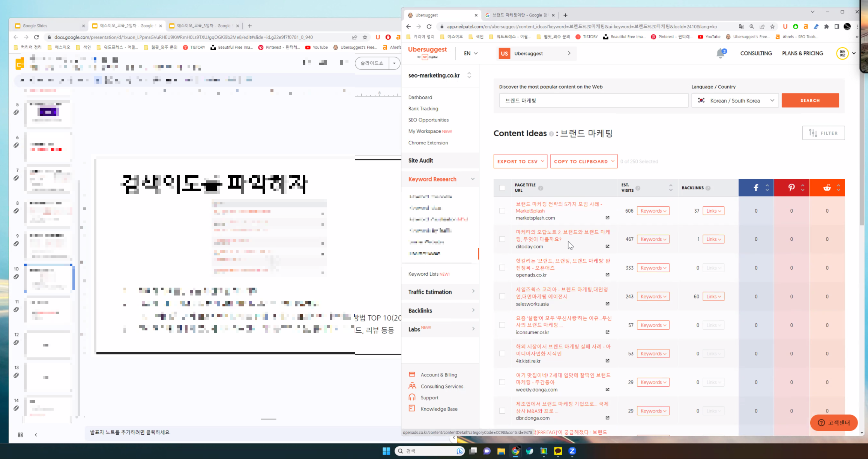Switch to 에스이오_교육_3일차 tab in Slides window
Image resolution: width=868 pixels, height=459 pixels.
click(204, 26)
